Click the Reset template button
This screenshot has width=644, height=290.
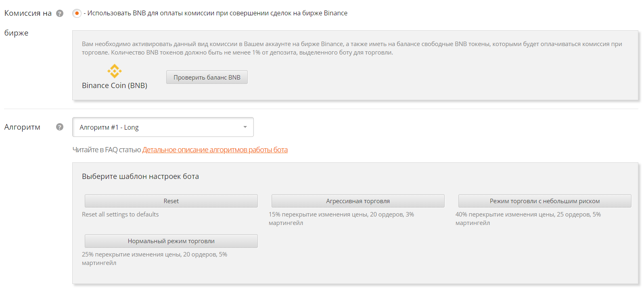point(171,201)
